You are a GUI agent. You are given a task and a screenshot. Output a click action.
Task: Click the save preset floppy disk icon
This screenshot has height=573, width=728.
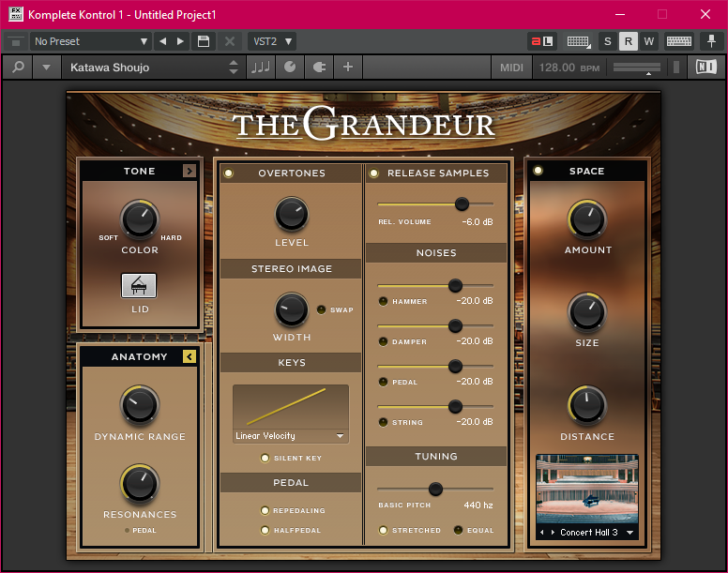coord(204,41)
